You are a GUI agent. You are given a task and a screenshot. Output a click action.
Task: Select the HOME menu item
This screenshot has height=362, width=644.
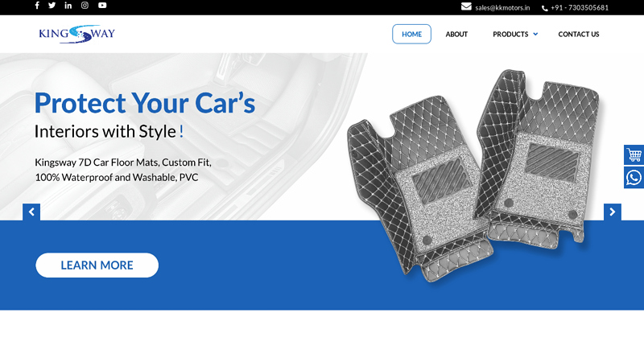(x=411, y=34)
